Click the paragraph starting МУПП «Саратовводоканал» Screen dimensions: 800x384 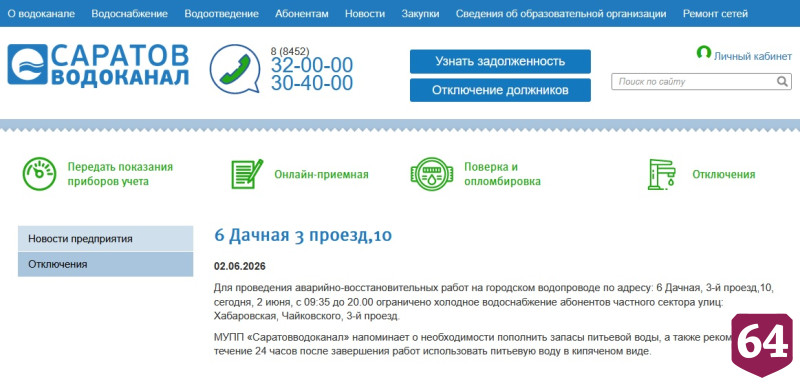[472, 345]
